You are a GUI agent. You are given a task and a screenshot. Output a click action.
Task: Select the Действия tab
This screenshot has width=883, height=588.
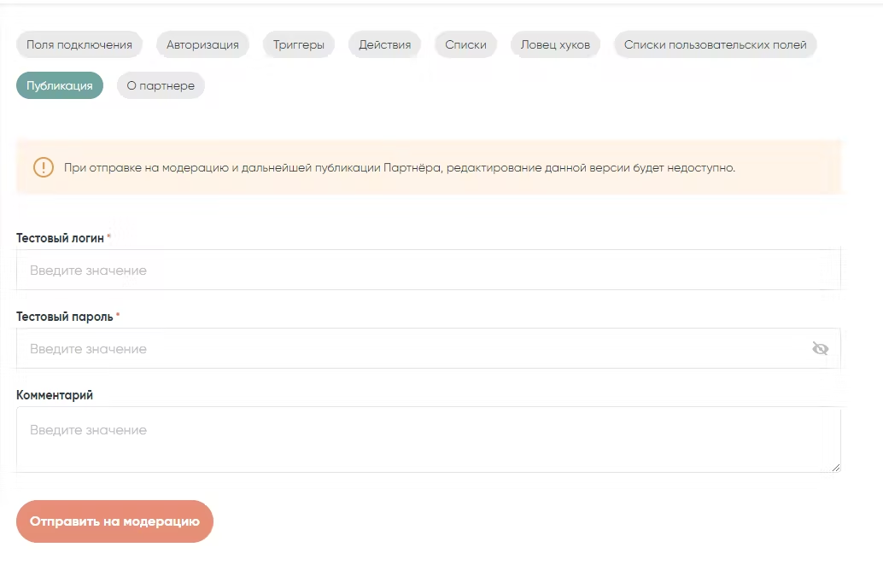tap(384, 44)
